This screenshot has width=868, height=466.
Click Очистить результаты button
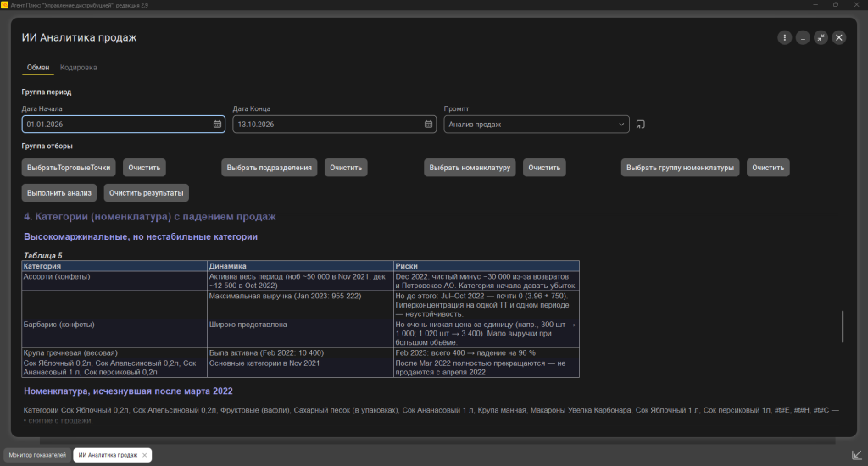pos(146,193)
